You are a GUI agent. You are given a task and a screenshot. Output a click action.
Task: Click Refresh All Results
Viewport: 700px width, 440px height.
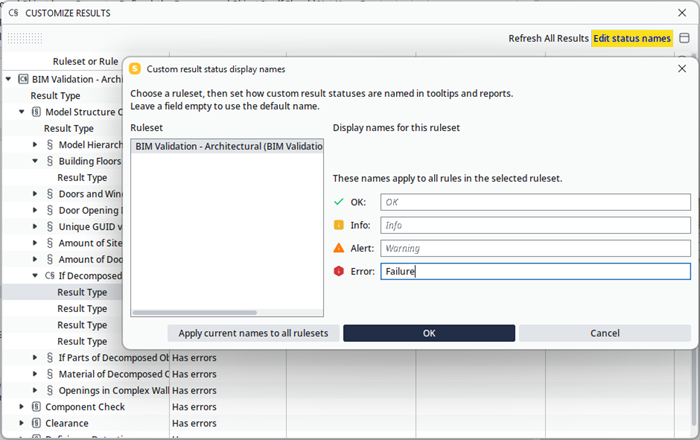(x=548, y=38)
